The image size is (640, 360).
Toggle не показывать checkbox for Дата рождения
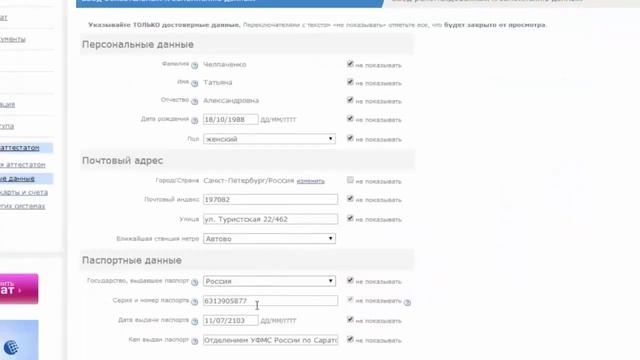[x=350, y=119]
